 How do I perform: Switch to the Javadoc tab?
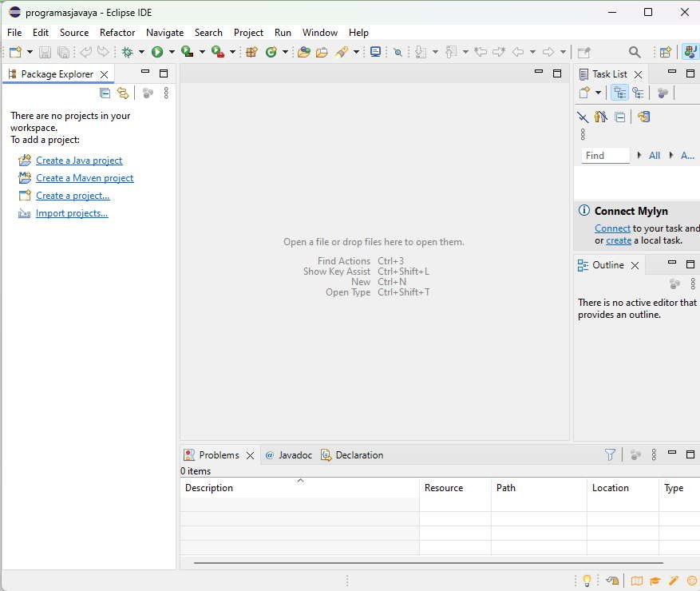coord(295,455)
